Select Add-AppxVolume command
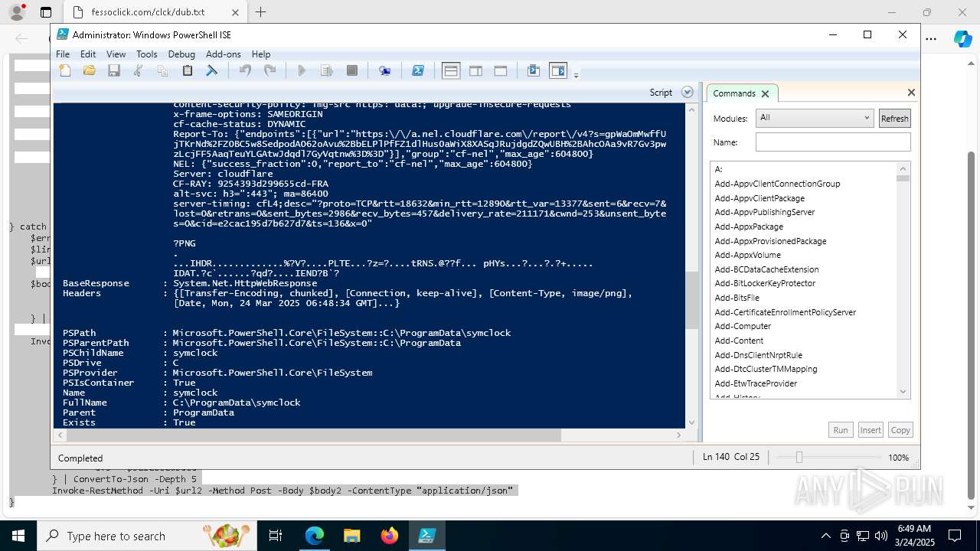The height and width of the screenshot is (551, 980). coord(748,255)
